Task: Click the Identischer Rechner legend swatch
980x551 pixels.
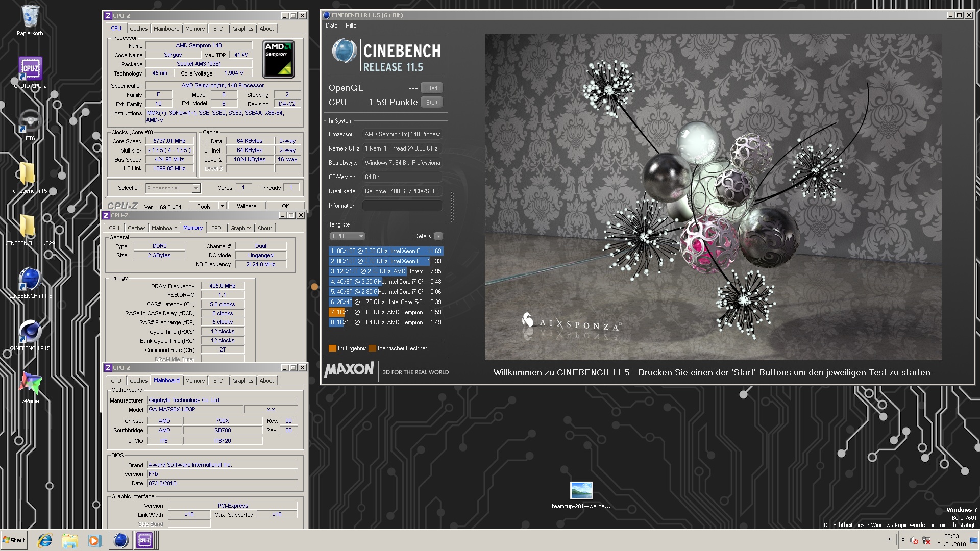Action: pos(372,348)
